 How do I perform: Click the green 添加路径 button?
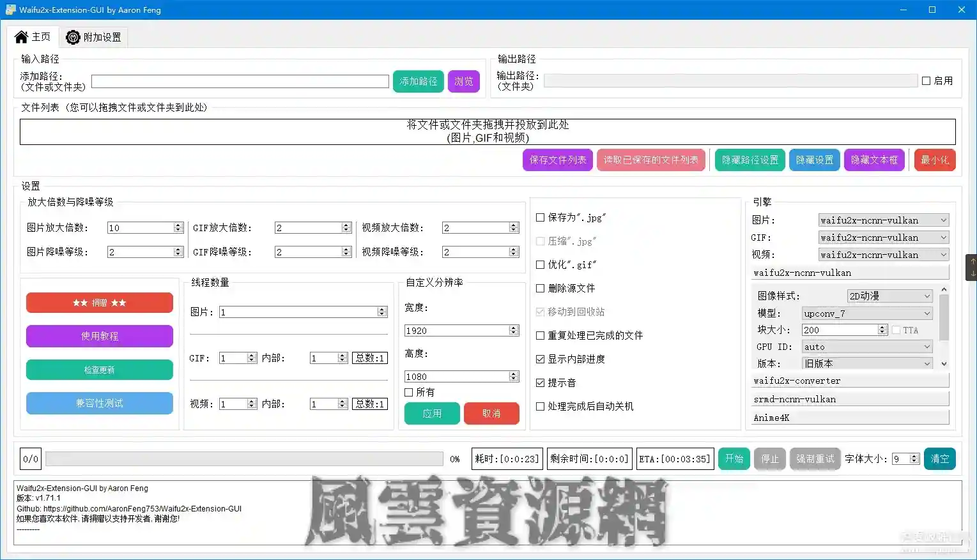click(x=419, y=81)
